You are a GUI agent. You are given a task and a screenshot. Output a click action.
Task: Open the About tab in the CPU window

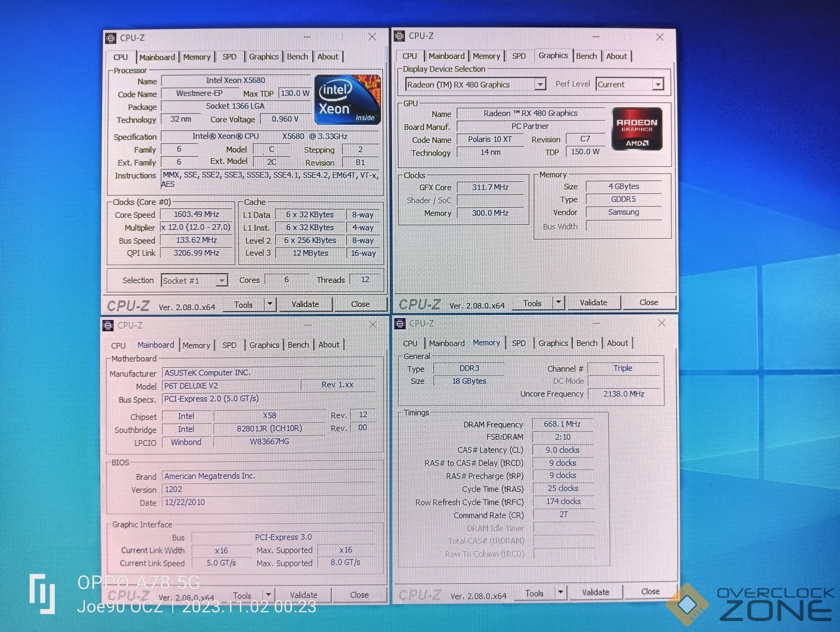(x=328, y=57)
